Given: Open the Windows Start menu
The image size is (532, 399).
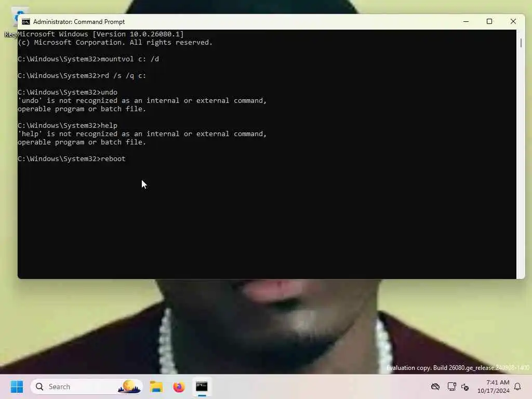Looking at the screenshot, I should click(x=17, y=387).
